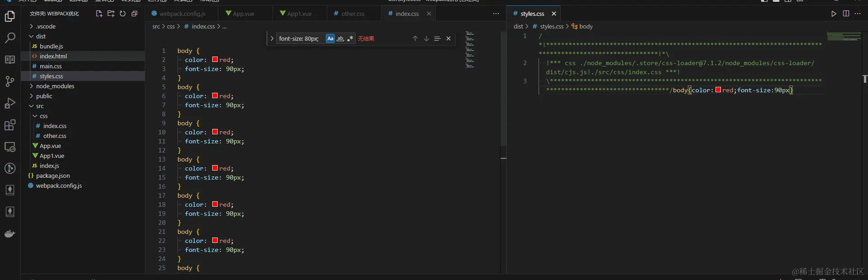Image resolution: width=868 pixels, height=280 pixels.
Task: Select the styles.css tab in right group
Action: click(x=533, y=14)
